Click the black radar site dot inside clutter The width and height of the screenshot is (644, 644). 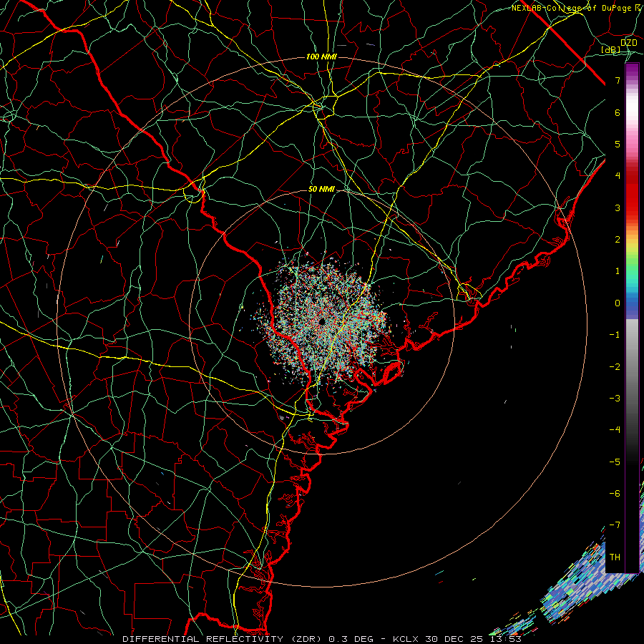point(321,321)
